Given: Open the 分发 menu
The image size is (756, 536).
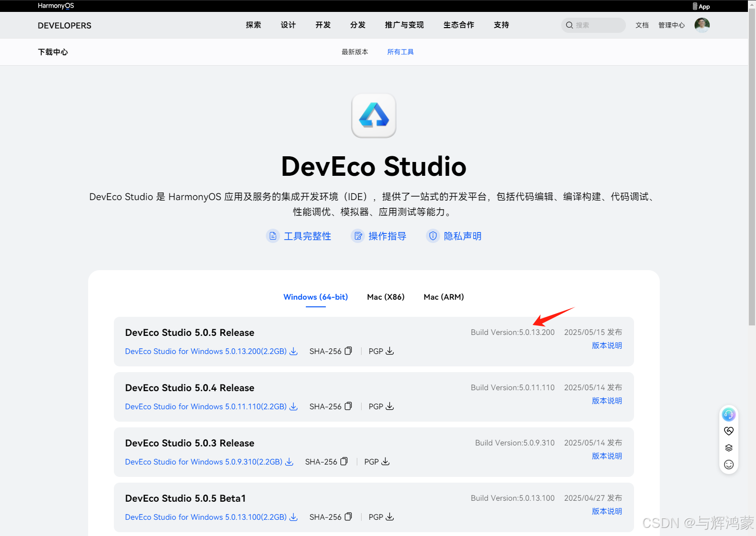Looking at the screenshot, I should click(x=358, y=25).
